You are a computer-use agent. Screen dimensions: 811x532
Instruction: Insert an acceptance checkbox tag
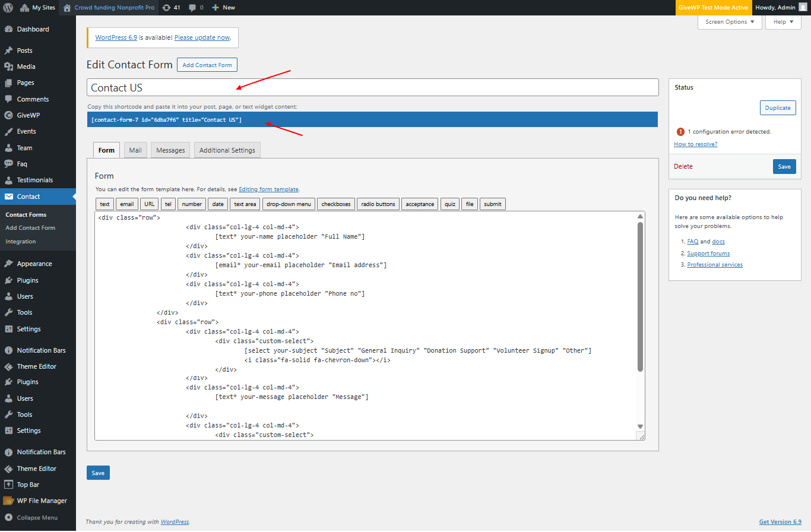420,204
